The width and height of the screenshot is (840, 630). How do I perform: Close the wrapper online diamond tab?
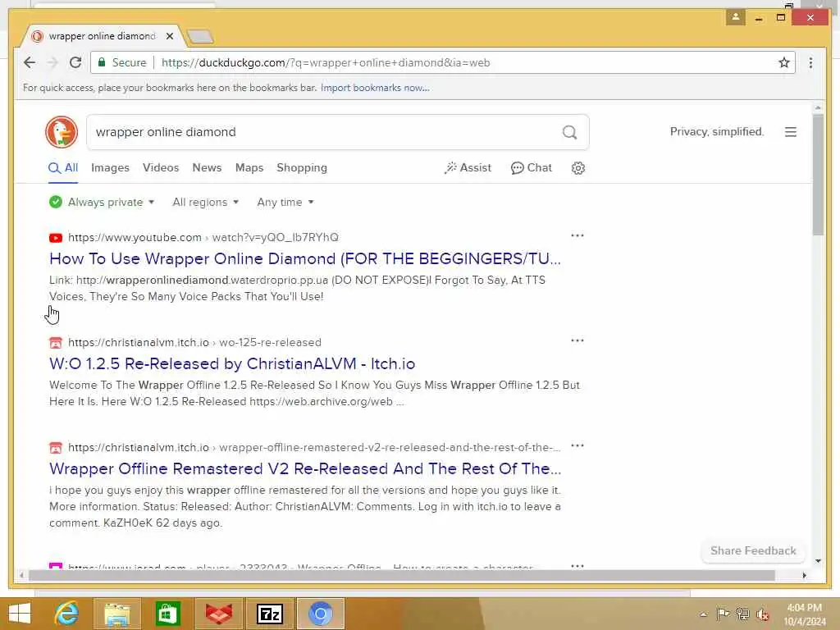click(169, 36)
